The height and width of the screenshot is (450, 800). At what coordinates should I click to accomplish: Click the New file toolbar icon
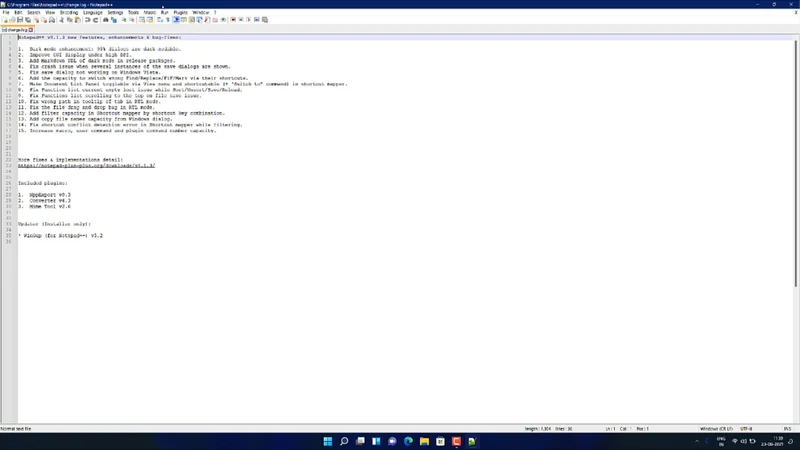click(x=5, y=20)
